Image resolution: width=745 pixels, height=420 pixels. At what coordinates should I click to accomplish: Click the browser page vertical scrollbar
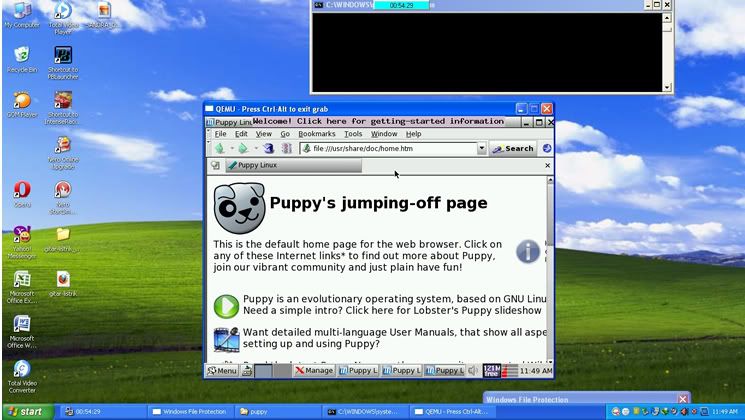(x=550, y=268)
